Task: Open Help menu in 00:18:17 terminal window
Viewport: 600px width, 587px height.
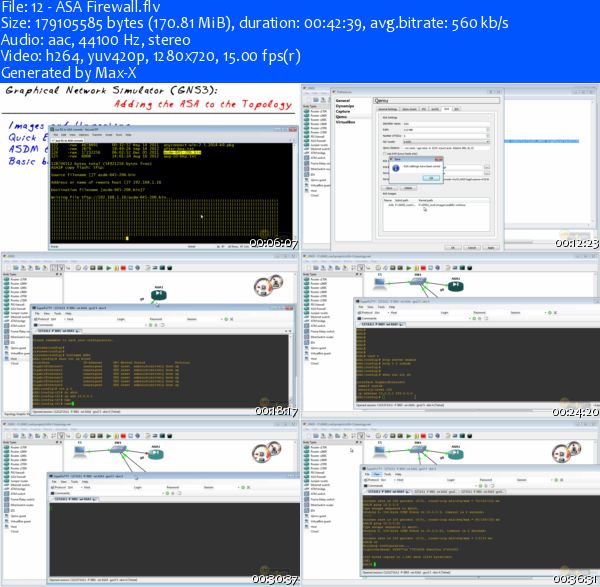Action: pyautogui.click(x=68, y=313)
